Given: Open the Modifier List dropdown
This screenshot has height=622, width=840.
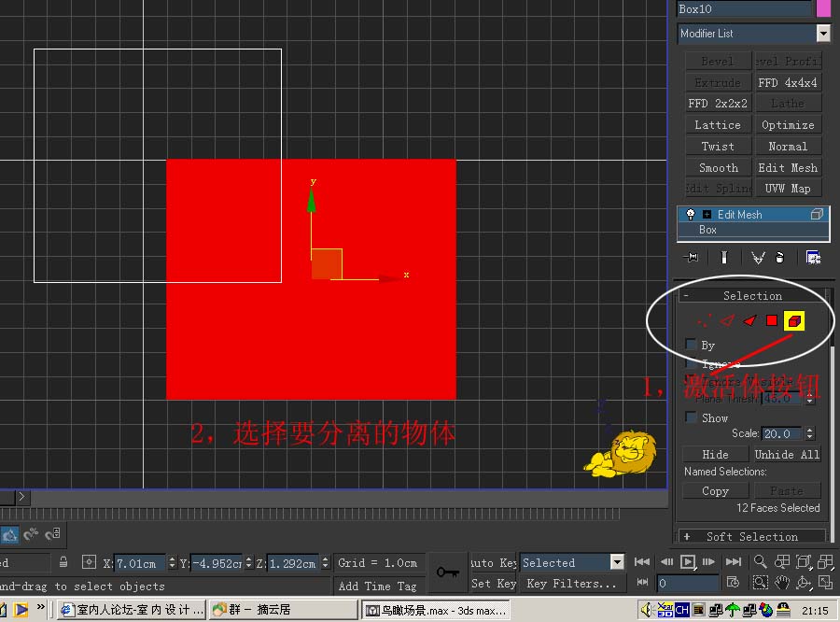Looking at the screenshot, I should coord(822,34).
